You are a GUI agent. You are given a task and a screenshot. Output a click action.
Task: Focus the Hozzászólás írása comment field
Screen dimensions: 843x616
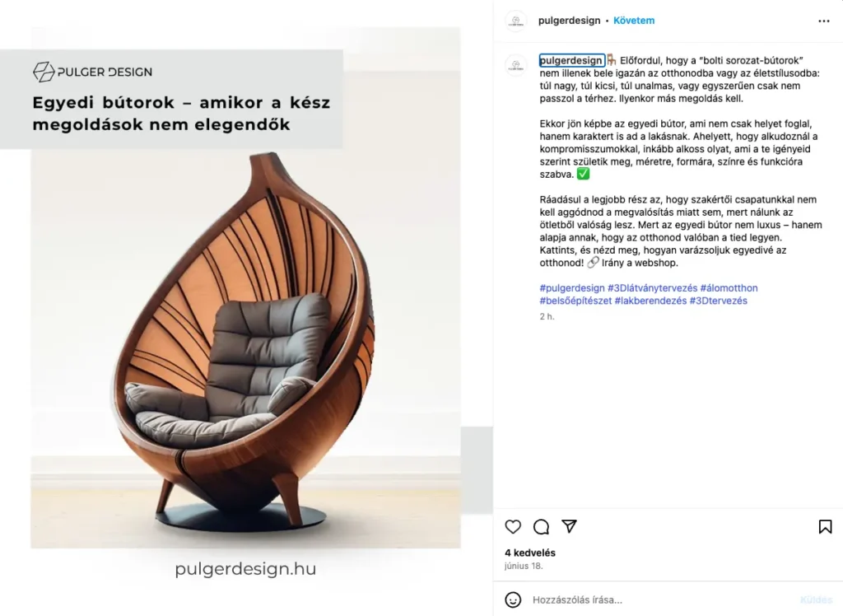coord(661,600)
